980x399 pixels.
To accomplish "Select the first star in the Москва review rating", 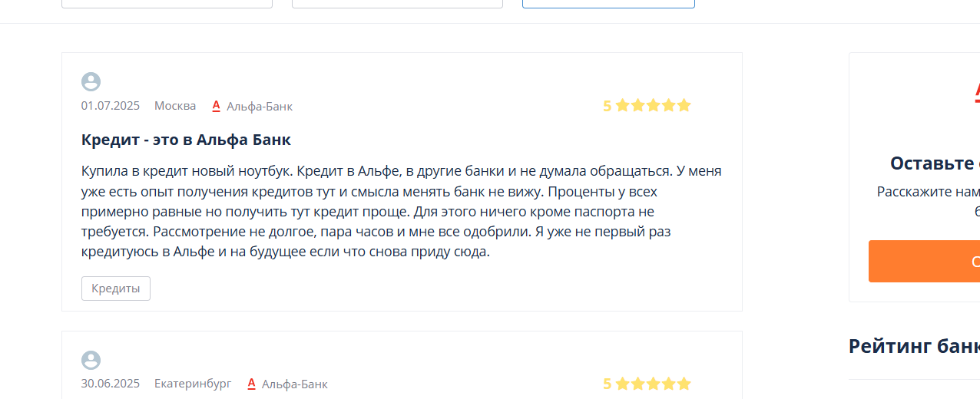I will point(623,105).
